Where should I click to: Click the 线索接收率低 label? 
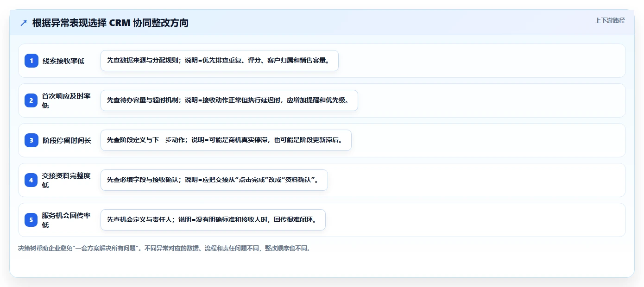(63, 61)
